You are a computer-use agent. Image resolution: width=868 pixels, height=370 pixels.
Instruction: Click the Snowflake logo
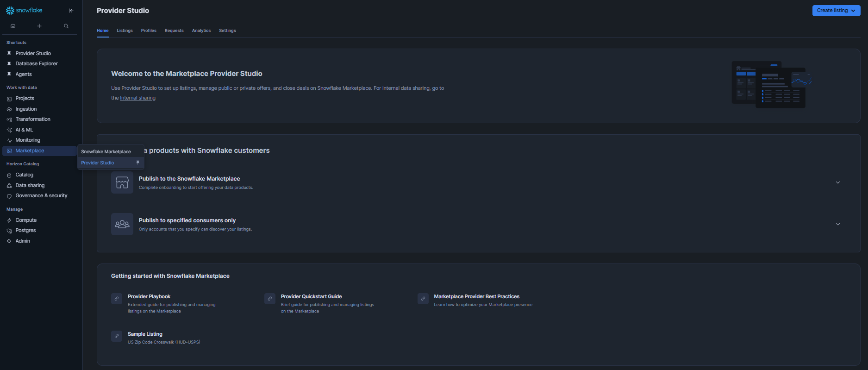point(24,10)
